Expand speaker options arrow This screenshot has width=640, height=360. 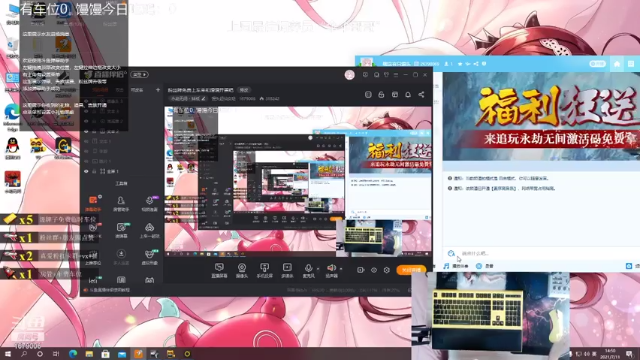pyautogui.click(x=341, y=269)
